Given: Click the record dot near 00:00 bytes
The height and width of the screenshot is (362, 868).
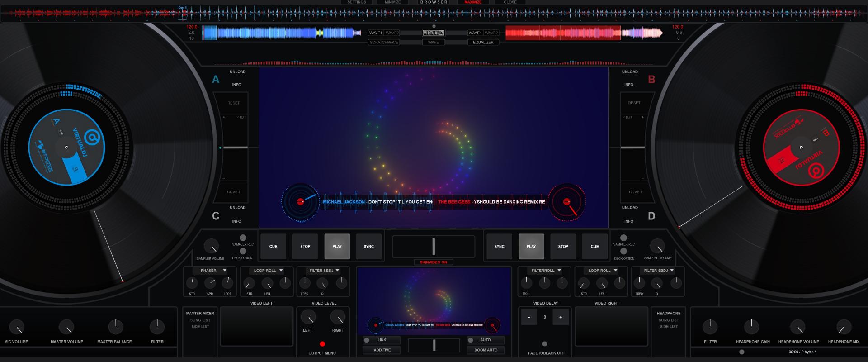Looking at the screenshot, I should click(x=741, y=352).
